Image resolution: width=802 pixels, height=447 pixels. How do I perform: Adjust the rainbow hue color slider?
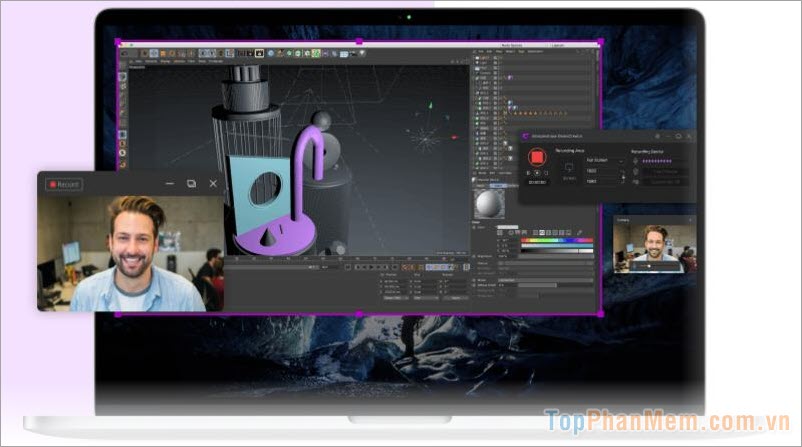[x=557, y=240]
